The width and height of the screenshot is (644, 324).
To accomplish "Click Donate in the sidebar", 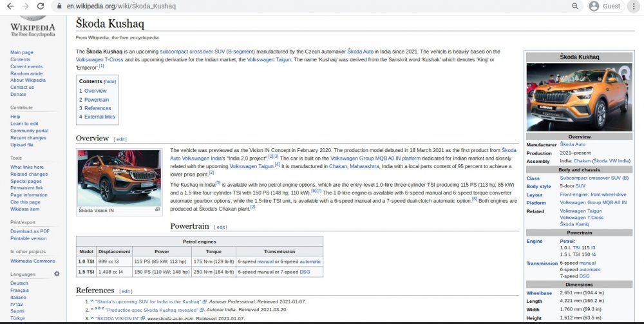I will click(x=18, y=95).
